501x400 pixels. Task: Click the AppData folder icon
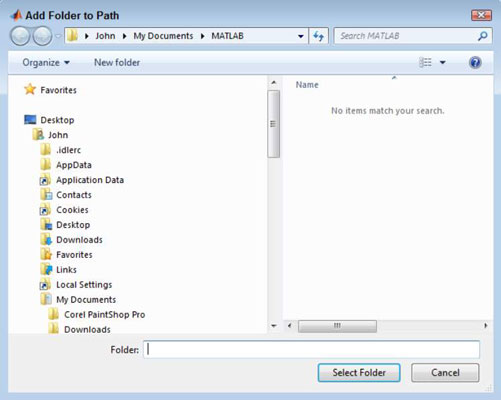tap(46, 165)
